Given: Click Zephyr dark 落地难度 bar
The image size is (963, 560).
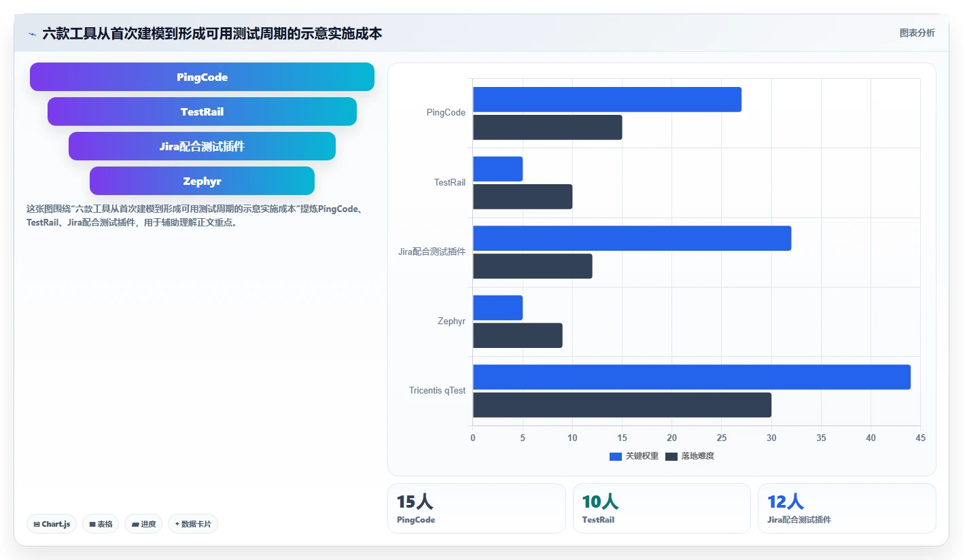Looking at the screenshot, I should click(517, 335).
